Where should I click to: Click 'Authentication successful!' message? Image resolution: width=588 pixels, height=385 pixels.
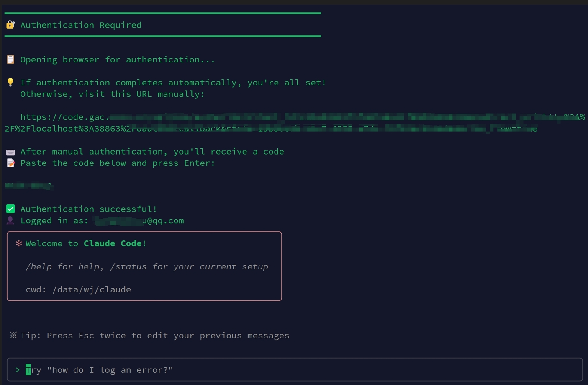point(89,209)
